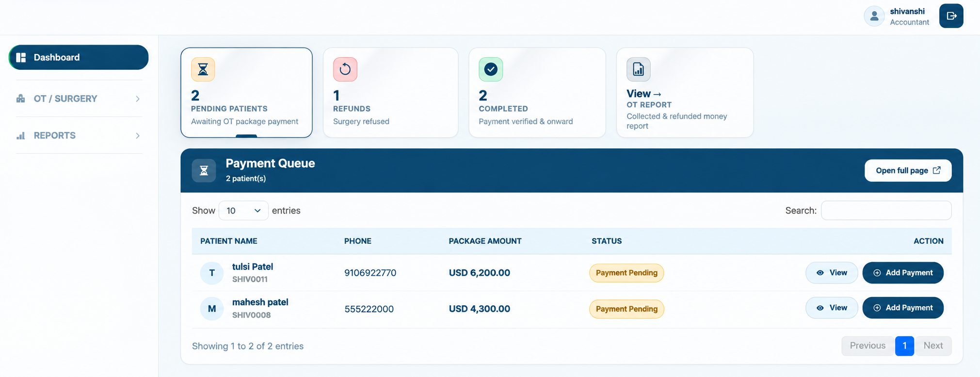980x377 pixels.
Task: Sort by PACKAGE AMOUNT column header
Action: [485, 241]
